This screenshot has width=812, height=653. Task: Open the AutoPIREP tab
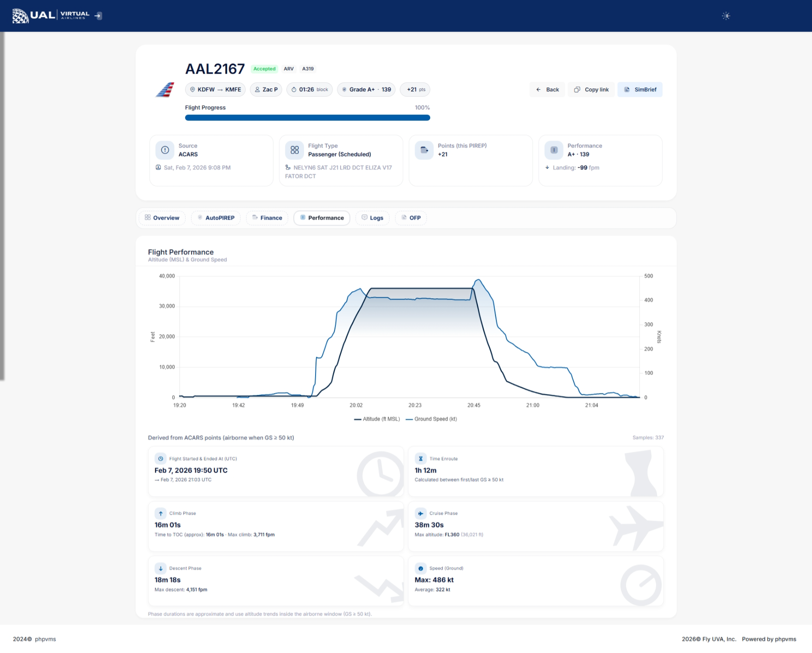point(216,218)
